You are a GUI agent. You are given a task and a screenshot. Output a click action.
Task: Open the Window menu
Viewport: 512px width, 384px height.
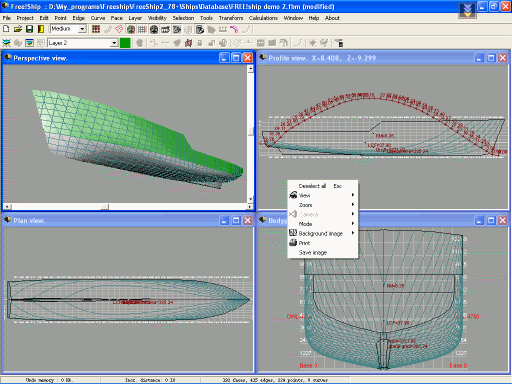(x=293, y=18)
